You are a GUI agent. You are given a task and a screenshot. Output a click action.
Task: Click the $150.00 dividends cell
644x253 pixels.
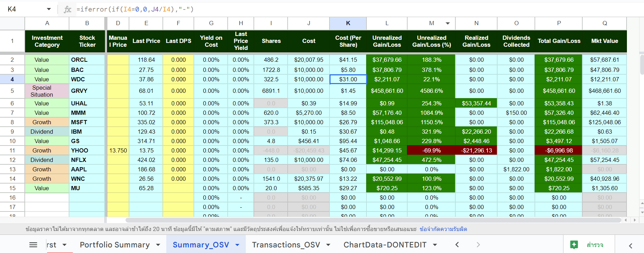(x=516, y=113)
